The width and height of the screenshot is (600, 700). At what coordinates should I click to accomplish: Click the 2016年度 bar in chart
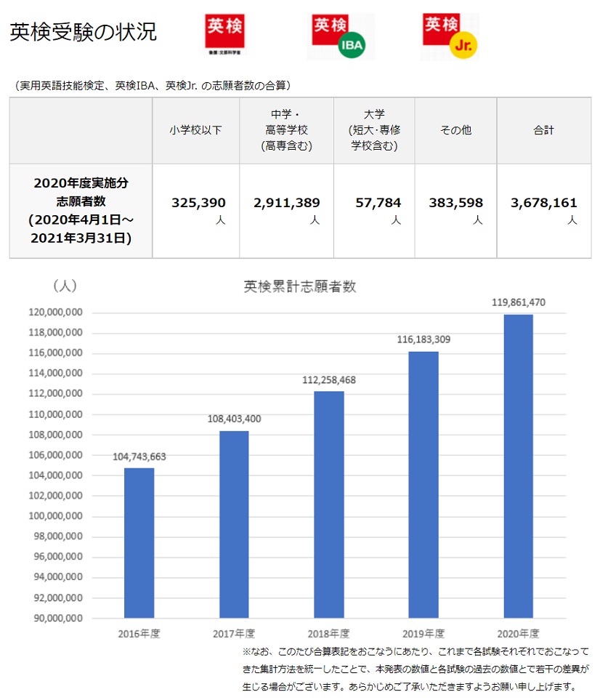pos(139,543)
